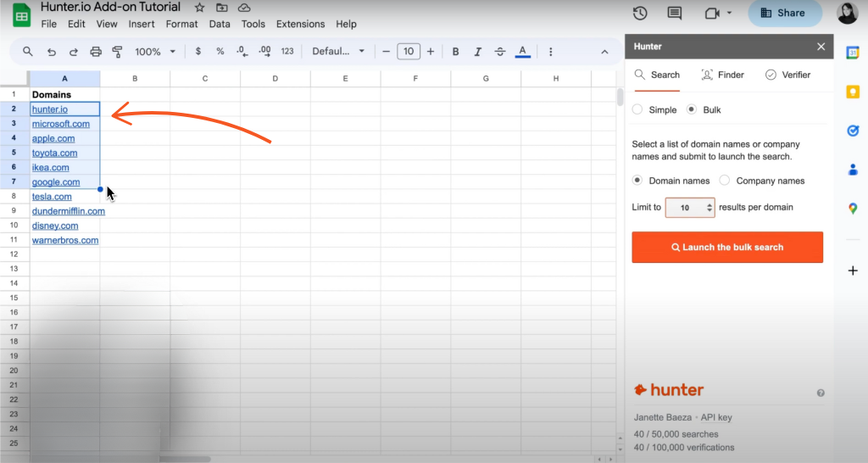Click the Share button
This screenshot has width=868, height=463.
click(x=784, y=14)
